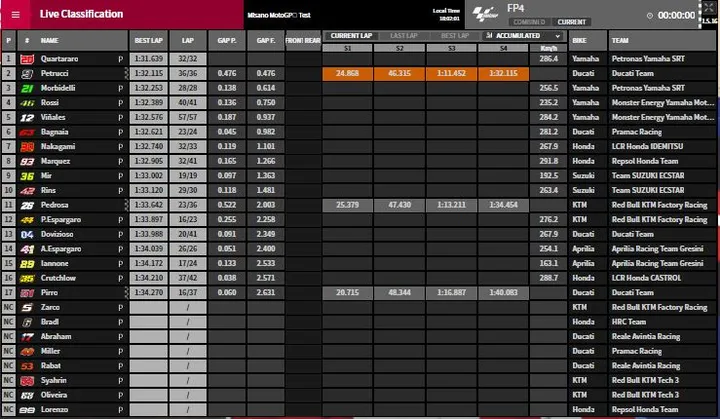Select the CURRENT LAP tab
The height and width of the screenshot is (419, 720).
click(351, 36)
